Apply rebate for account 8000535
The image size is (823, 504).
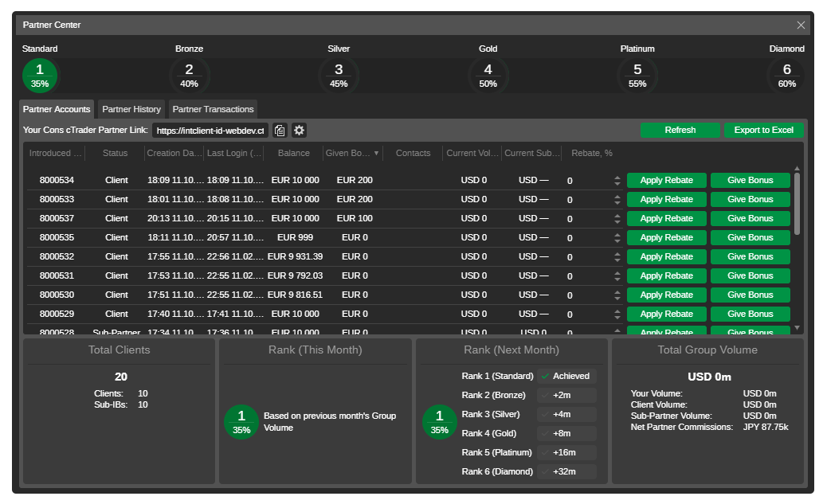pyautogui.click(x=667, y=237)
